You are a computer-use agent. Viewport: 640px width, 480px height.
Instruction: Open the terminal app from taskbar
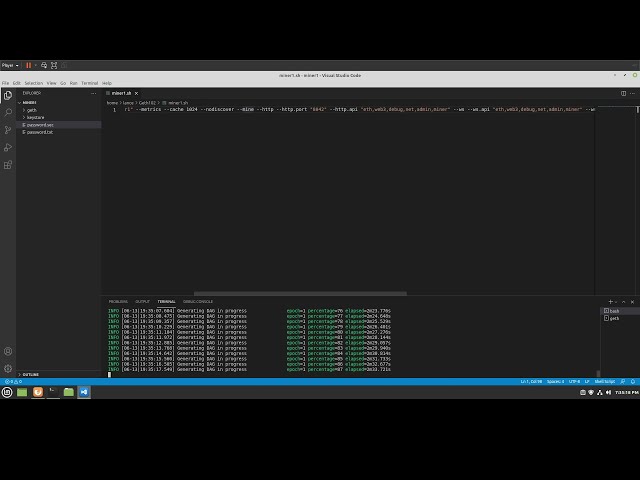click(x=53, y=392)
